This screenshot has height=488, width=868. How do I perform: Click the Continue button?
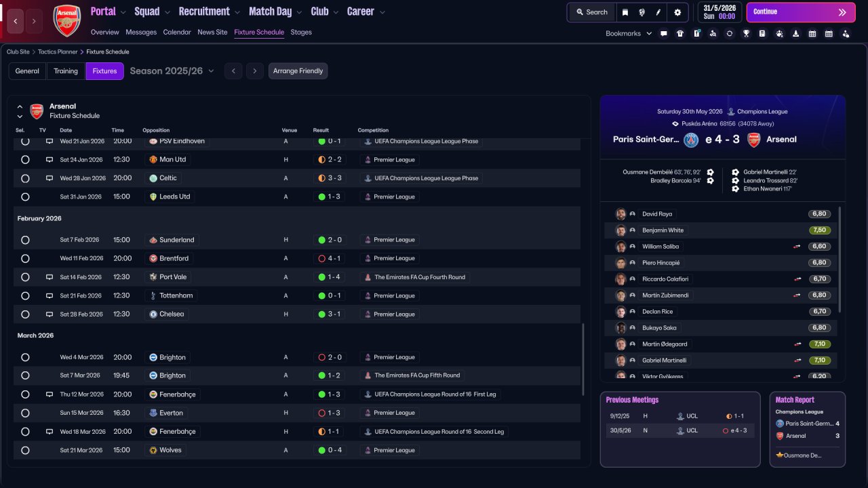801,12
